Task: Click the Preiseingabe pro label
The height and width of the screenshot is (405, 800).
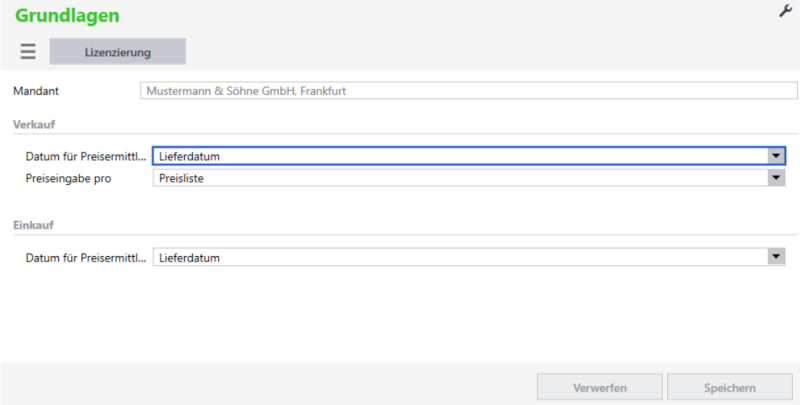Action: [x=68, y=178]
